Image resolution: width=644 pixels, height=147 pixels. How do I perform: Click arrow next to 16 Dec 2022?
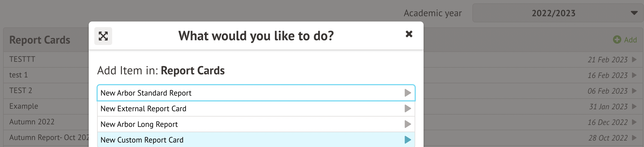click(x=634, y=122)
